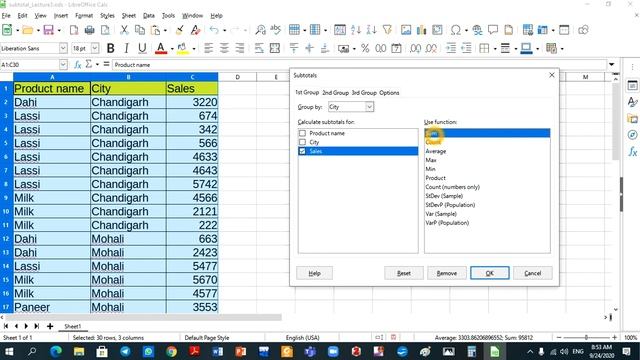Open the Sheet menu

[129, 16]
